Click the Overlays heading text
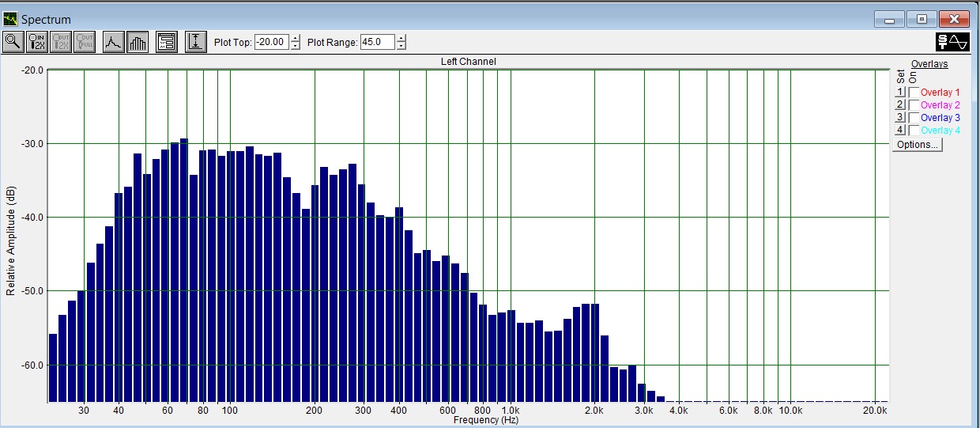This screenshot has width=980, height=428. point(929,64)
